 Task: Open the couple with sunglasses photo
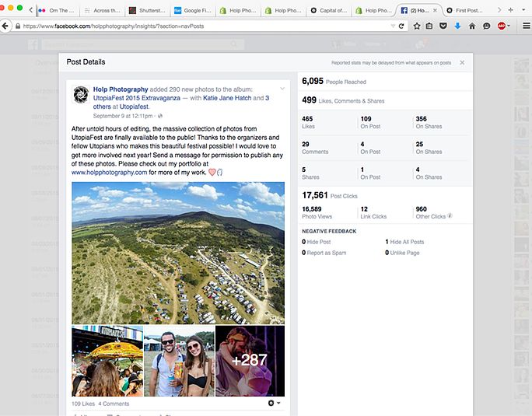coord(179,361)
